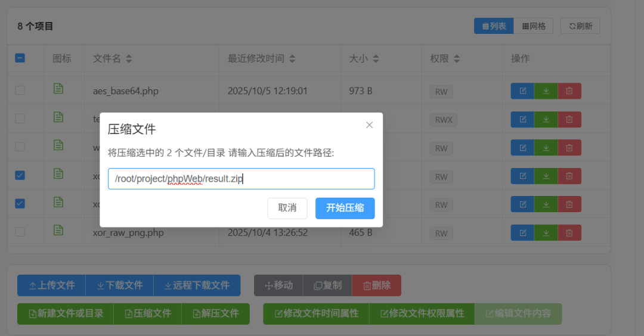Click 新建文件或目录 button
The height and width of the screenshot is (336, 644).
pos(66,314)
